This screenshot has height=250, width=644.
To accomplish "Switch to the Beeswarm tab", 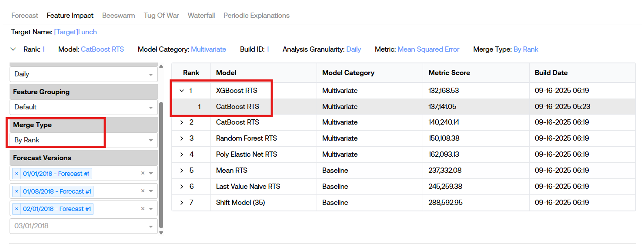I will click(118, 16).
